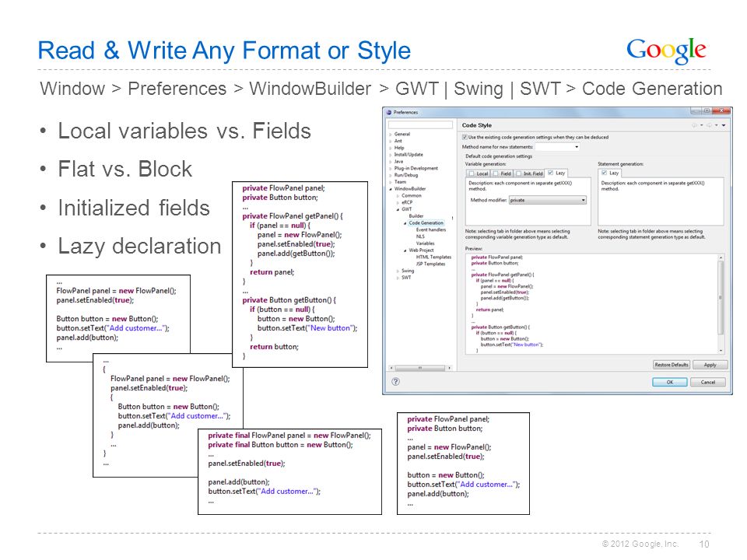Select the HTML Templates tree item
This screenshot has width=747, height=560.
[x=433, y=257]
